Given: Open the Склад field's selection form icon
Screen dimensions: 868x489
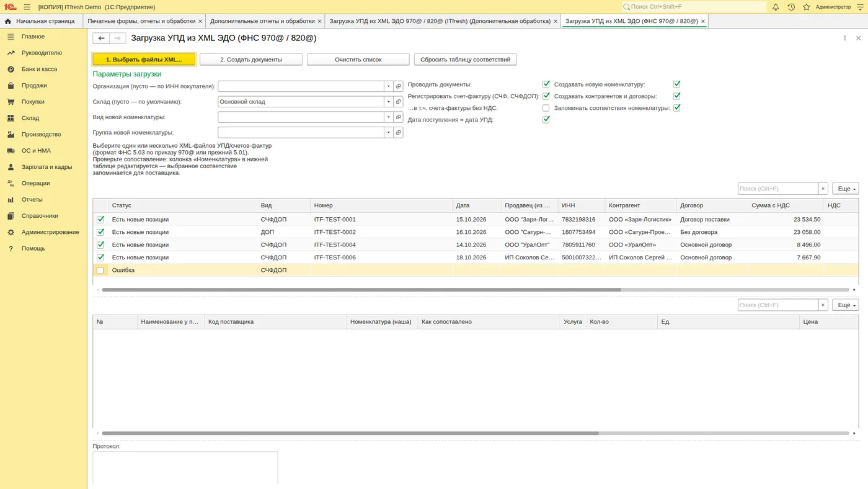Looking at the screenshot, I should (399, 102).
